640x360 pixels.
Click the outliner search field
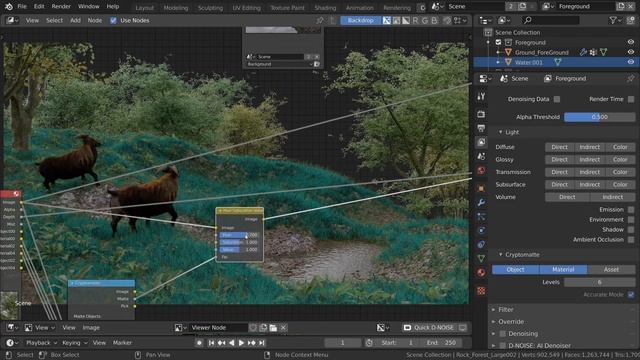[x=550, y=20]
